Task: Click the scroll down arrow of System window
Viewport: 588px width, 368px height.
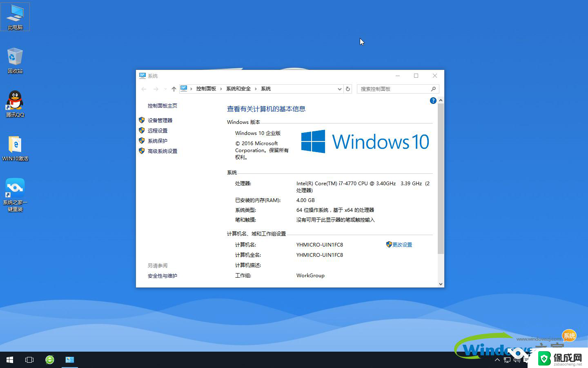Action: pos(441,284)
